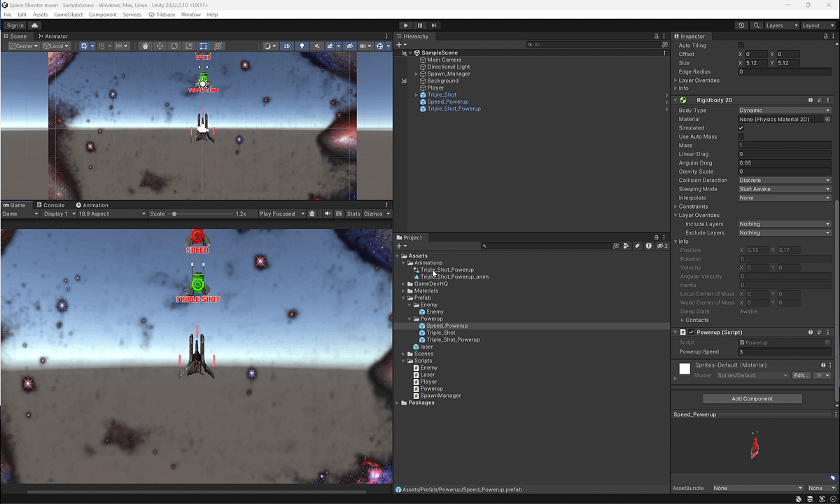Open the 16:9 Aspect dropdown
The width and height of the screenshot is (840, 504).
pos(112,213)
